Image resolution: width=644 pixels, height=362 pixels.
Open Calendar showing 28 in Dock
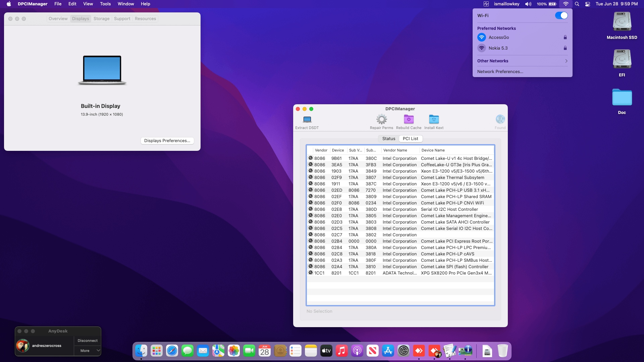pyautogui.click(x=265, y=351)
